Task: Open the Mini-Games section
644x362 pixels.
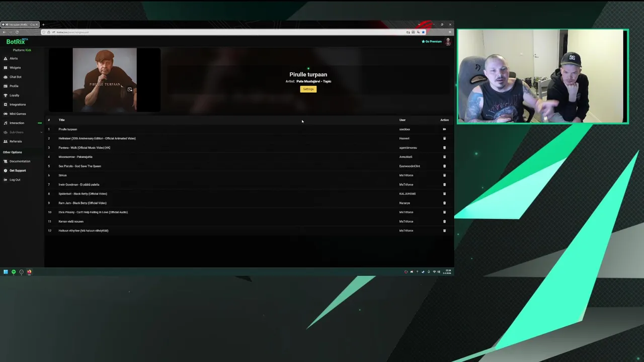Action: click(x=18, y=114)
